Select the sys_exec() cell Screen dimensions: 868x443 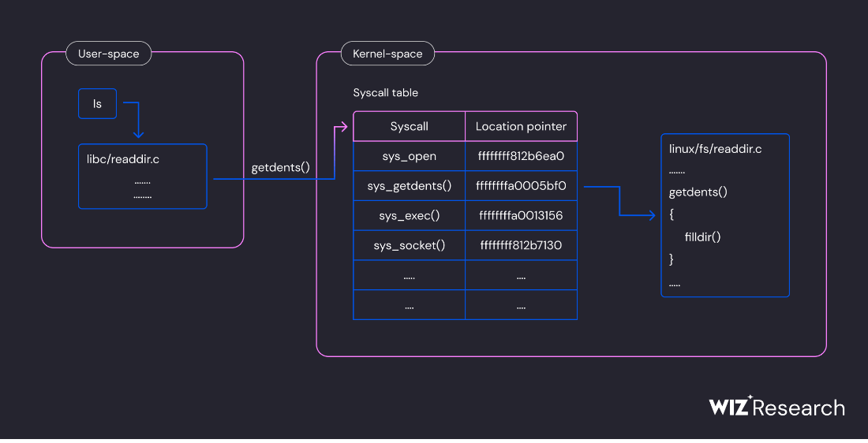409,216
